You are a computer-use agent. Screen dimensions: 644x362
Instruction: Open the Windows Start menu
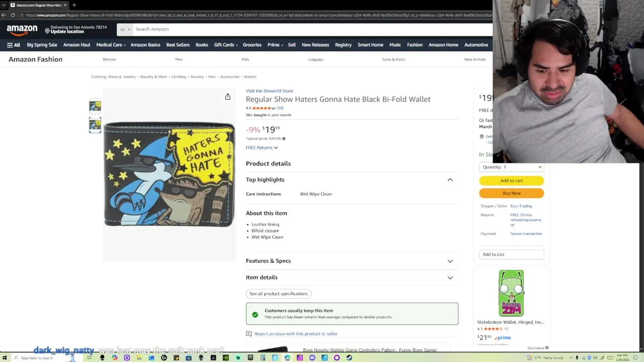click(x=4, y=357)
